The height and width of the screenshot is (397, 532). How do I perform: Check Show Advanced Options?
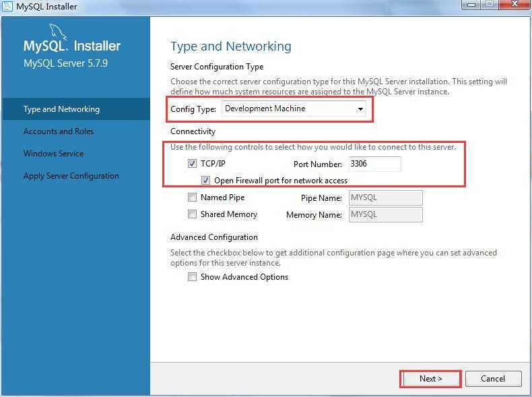point(192,277)
